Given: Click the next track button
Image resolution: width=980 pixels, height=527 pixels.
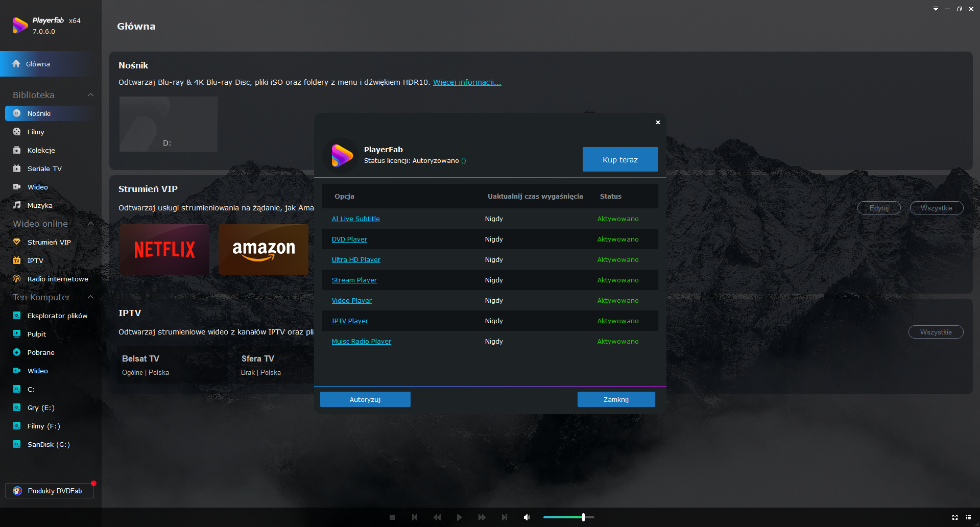Looking at the screenshot, I should (x=505, y=517).
